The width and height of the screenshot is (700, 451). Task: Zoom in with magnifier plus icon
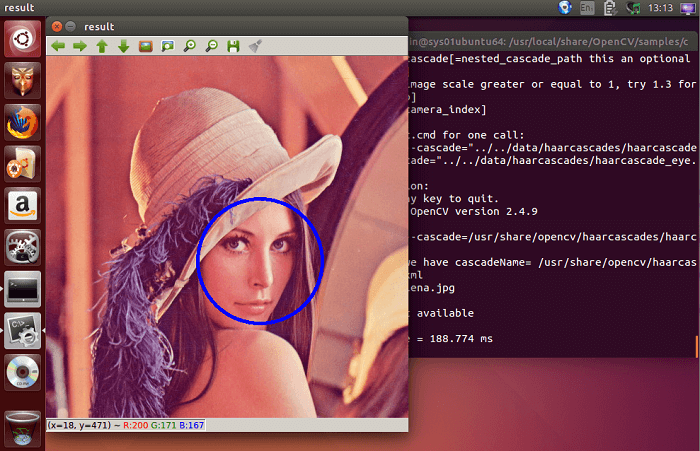pyautogui.click(x=190, y=46)
